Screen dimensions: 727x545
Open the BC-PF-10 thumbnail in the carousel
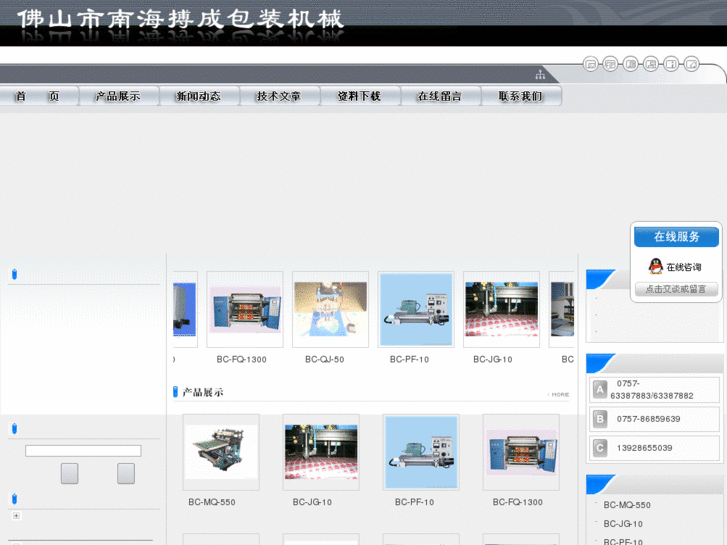(x=416, y=309)
